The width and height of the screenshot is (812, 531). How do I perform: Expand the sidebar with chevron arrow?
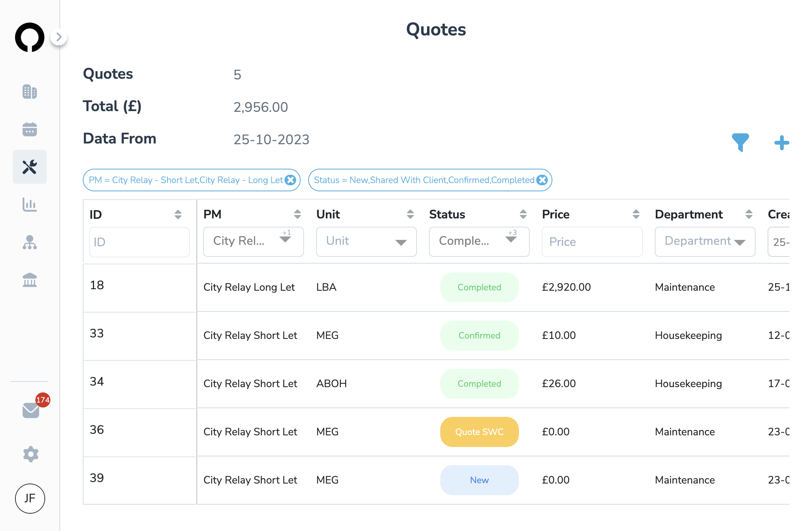click(59, 37)
